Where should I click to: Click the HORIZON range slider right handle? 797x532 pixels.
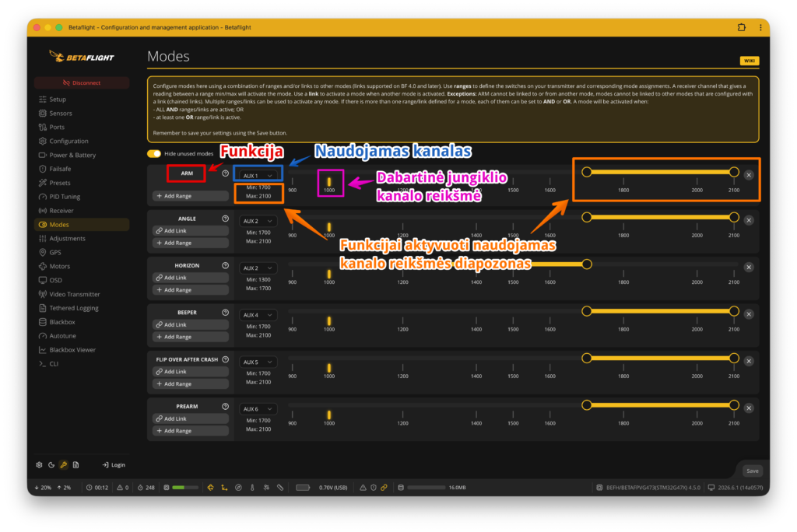pos(587,264)
